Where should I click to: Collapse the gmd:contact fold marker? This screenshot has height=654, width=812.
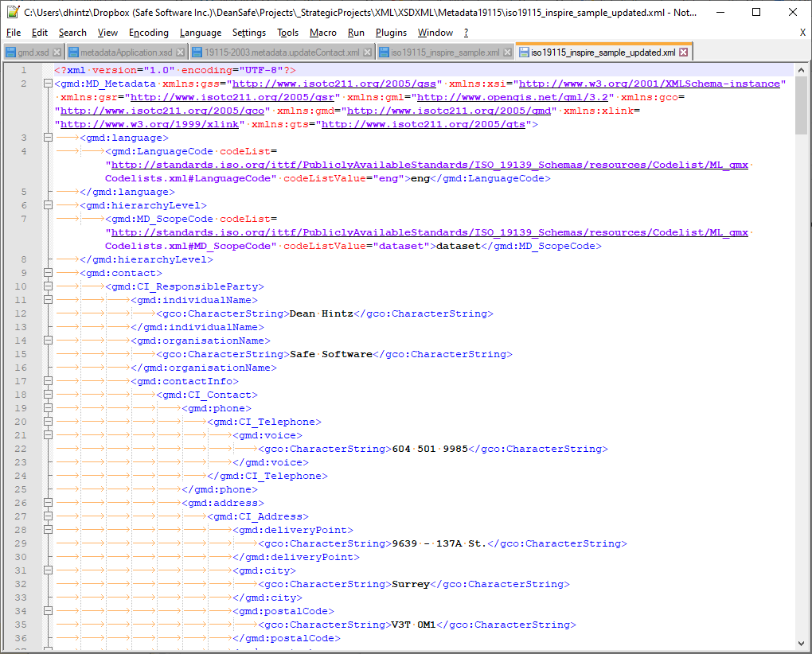click(x=48, y=272)
